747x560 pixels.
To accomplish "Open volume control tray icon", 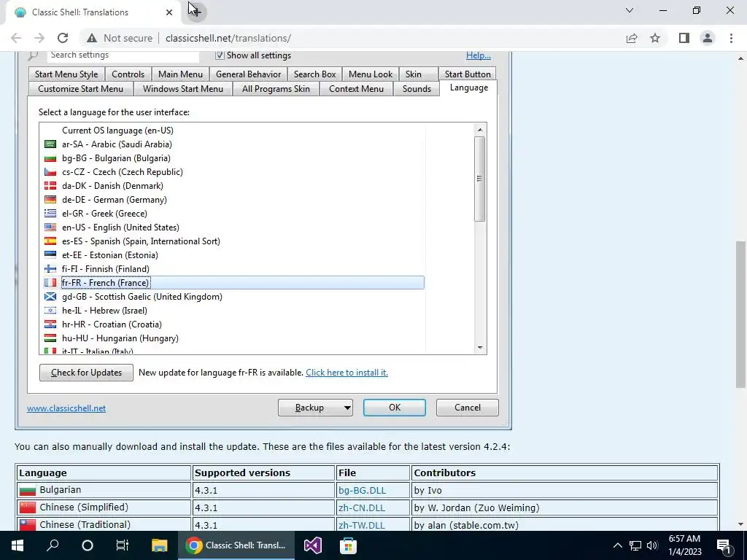I will (x=652, y=545).
